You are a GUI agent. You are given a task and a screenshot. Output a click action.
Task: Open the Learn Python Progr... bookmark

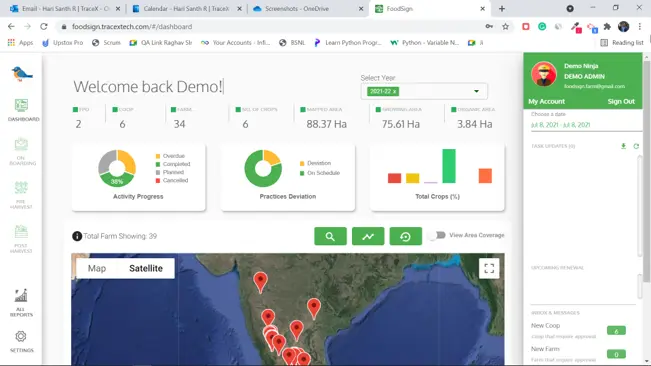pyautogui.click(x=348, y=42)
